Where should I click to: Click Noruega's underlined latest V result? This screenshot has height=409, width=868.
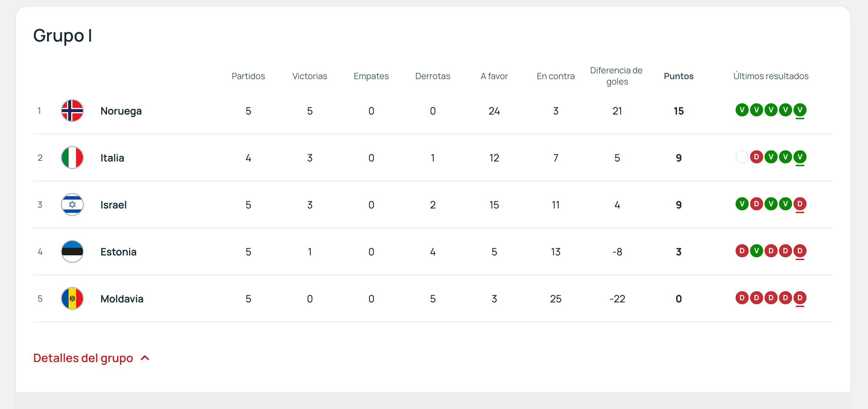(x=800, y=110)
